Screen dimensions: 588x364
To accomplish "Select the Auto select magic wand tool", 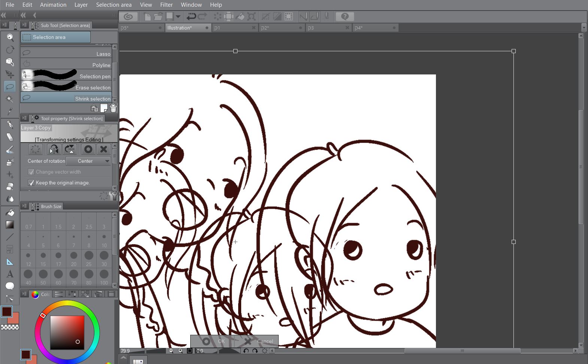I will tap(10, 99).
